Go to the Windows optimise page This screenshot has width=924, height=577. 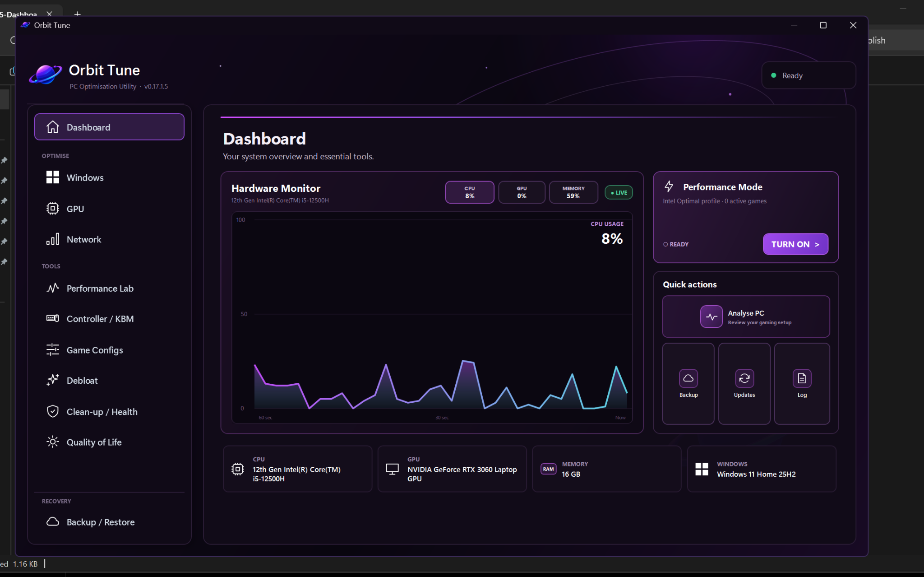tap(109, 177)
